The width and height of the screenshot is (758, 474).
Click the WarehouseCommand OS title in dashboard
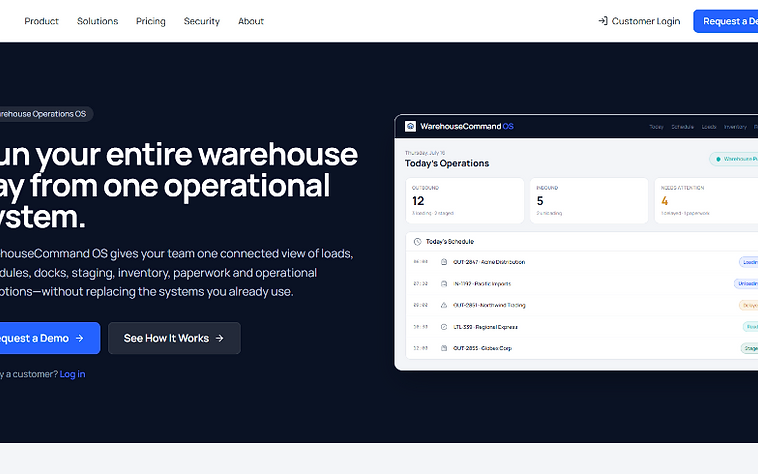pyautogui.click(x=466, y=127)
